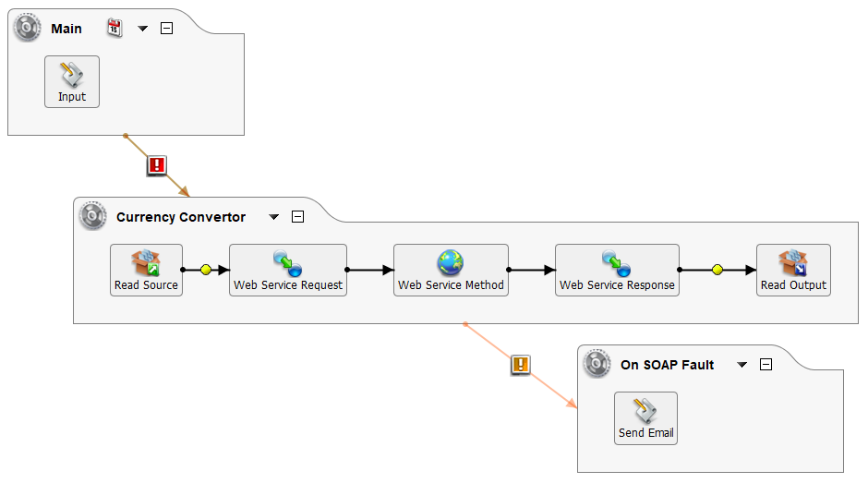This screenshot has height=483, width=868.
Task: Select the Web Service Response step
Action: (x=617, y=270)
